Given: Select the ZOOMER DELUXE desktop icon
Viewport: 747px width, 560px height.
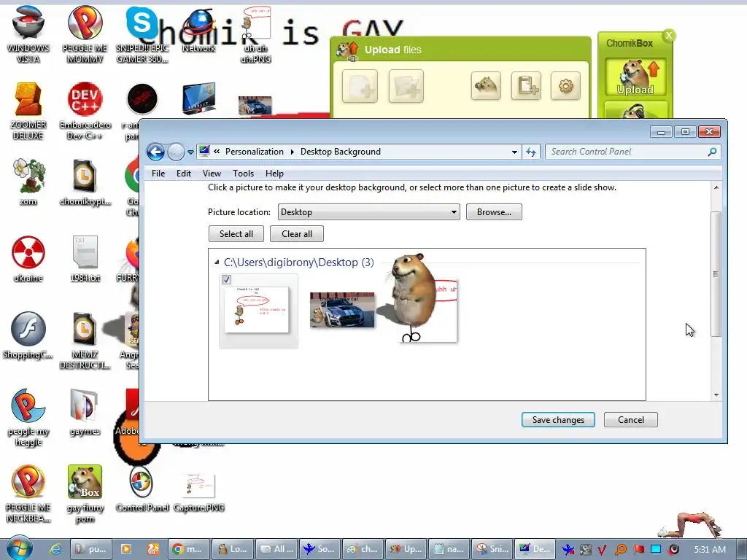Looking at the screenshot, I should point(28,111).
